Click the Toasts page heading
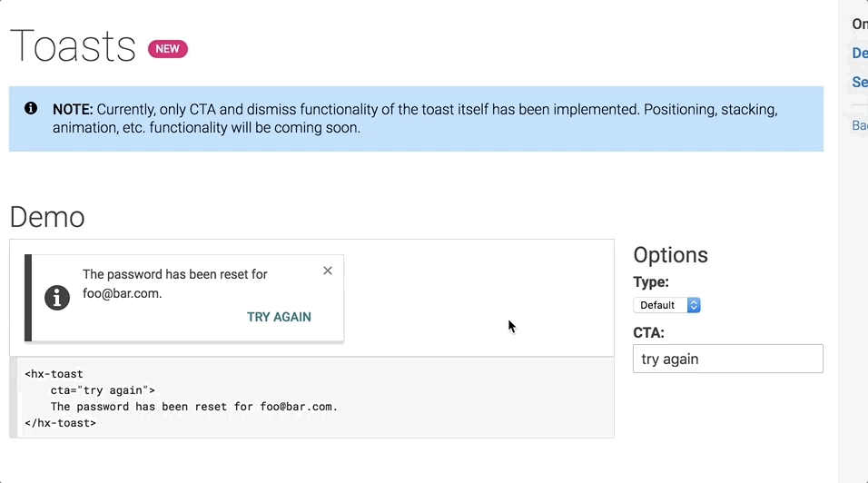This screenshot has height=483, width=868. [x=73, y=46]
